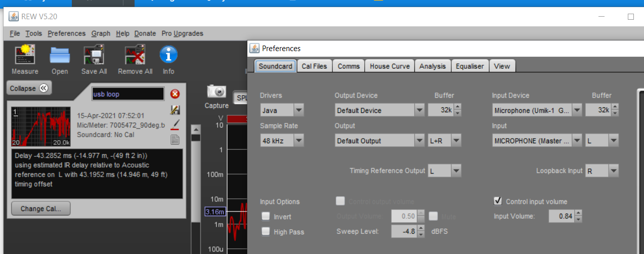
Task: Switch to the View tab
Action: coord(502,66)
